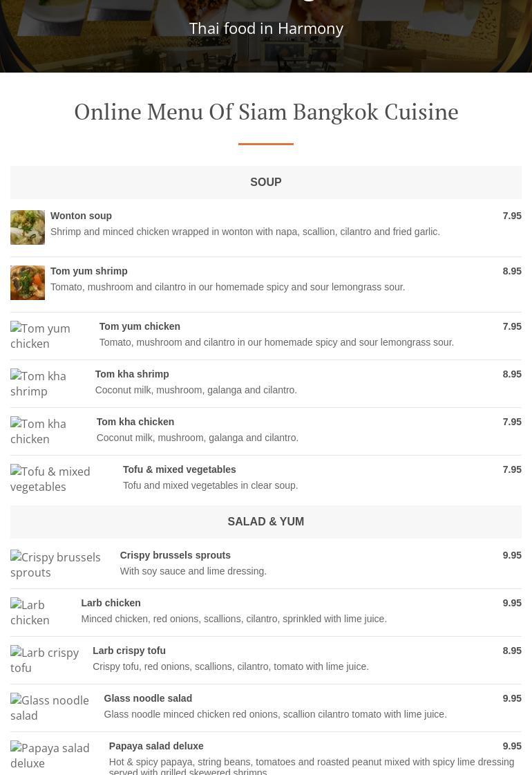Viewport: 532px width, 775px height.
Task: Open the Tom kha shrimp menu item
Action: 131,374
